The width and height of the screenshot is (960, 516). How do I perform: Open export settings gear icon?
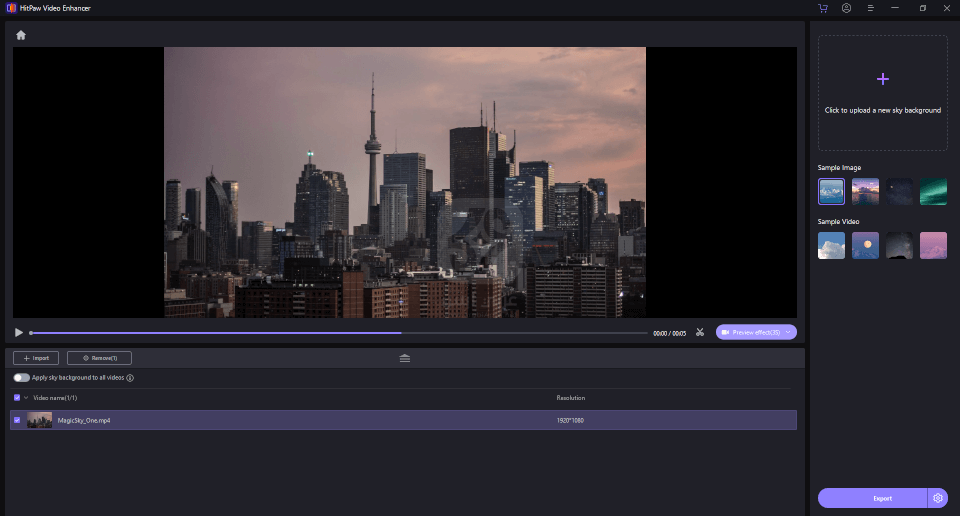[x=938, y=498]
